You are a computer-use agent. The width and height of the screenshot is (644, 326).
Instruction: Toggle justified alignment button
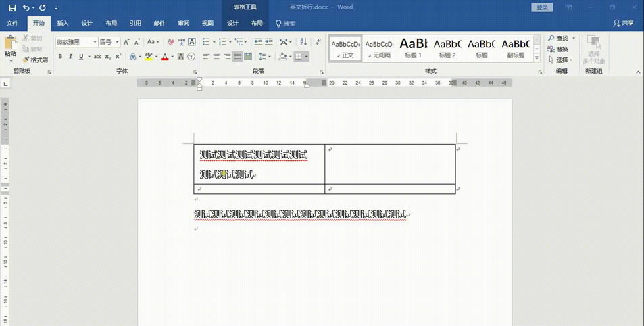tap(237, 56)
